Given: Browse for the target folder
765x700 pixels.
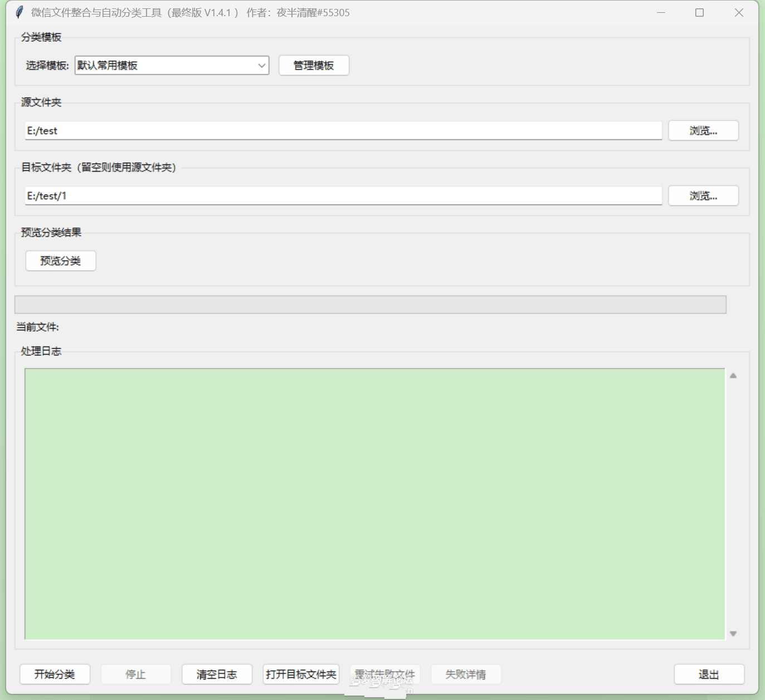Looking at the screenshot, I should tap(703, 196).
